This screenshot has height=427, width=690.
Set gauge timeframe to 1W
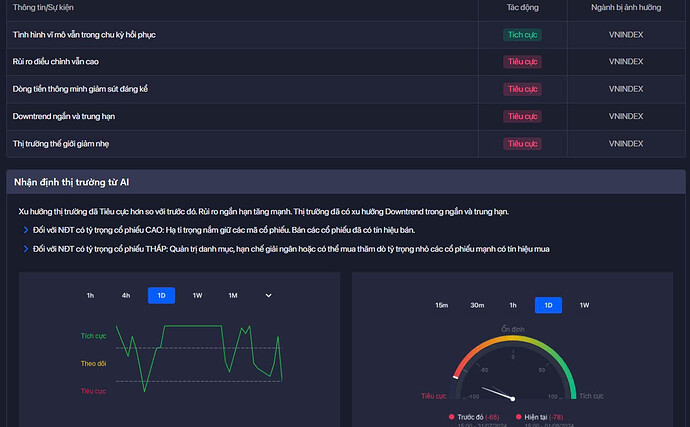584,305
